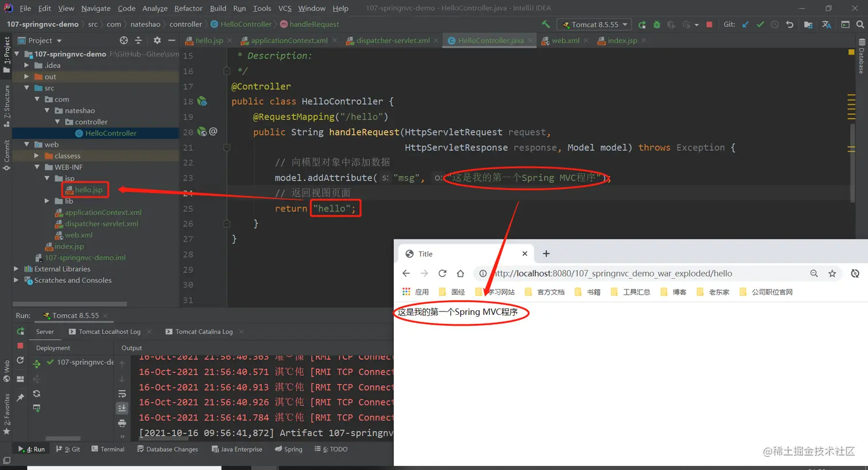Collapse the src folder in tree

coord(26,88)
